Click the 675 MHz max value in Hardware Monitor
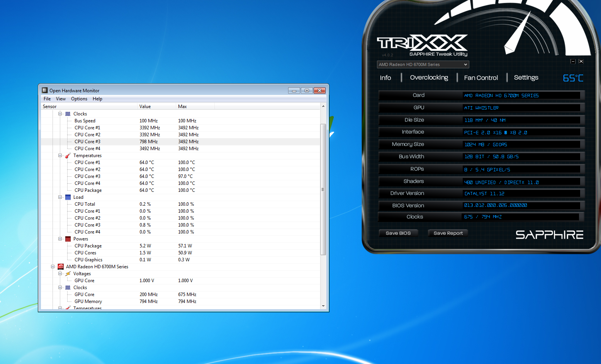 [x=187, y=295]
